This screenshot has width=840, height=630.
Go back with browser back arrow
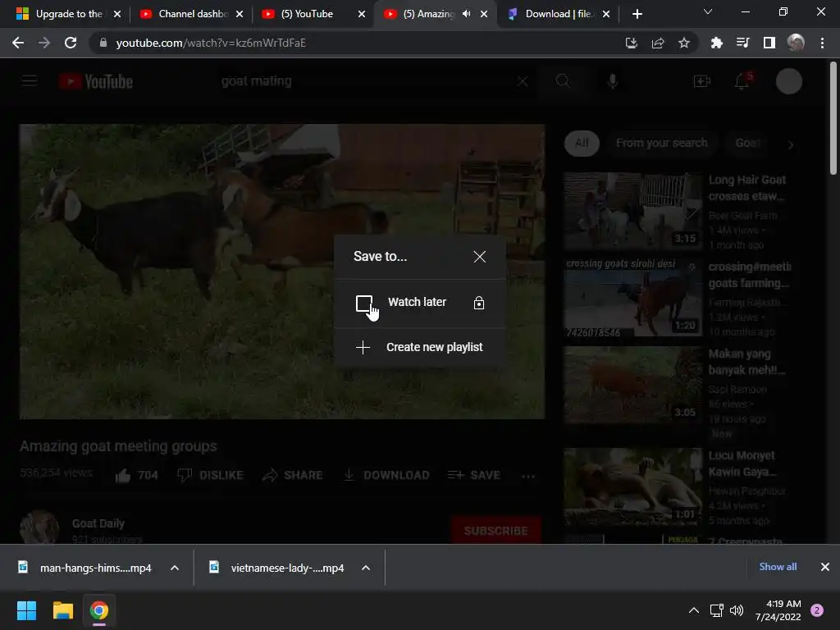[18, 43]
